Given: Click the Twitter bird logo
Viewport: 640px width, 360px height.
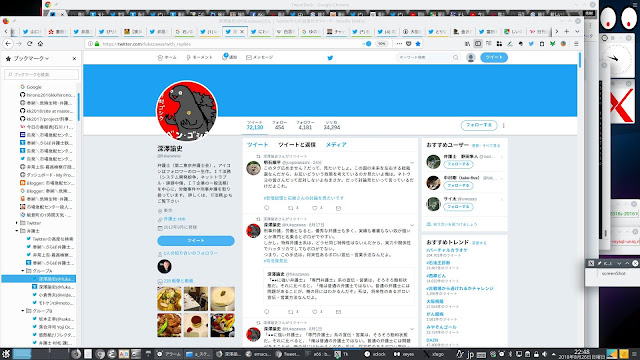Looking at the screenshot, I should click(x=330, y=58).
